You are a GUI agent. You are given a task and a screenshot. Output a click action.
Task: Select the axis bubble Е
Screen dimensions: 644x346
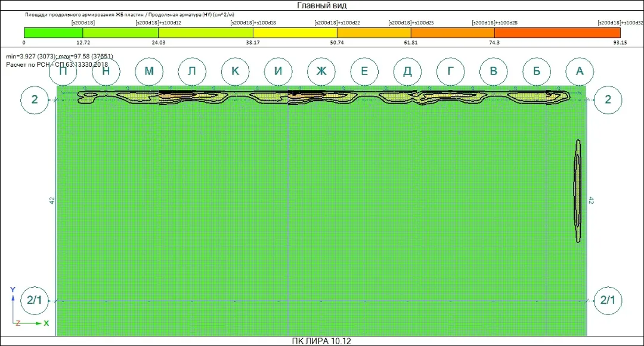coord(364,71)
